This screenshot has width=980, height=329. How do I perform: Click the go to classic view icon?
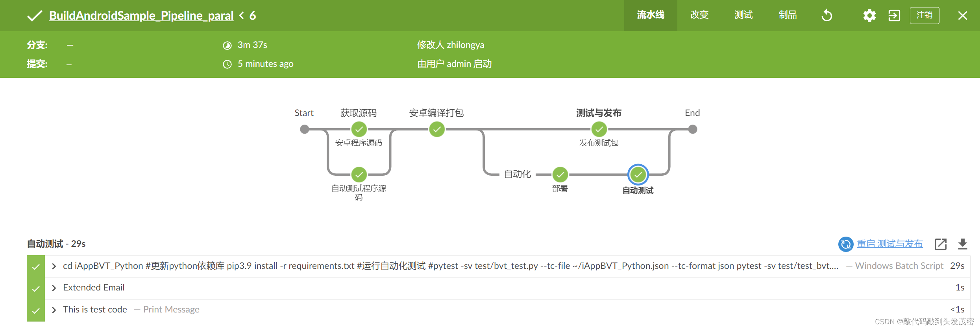(x=894, y=16)
